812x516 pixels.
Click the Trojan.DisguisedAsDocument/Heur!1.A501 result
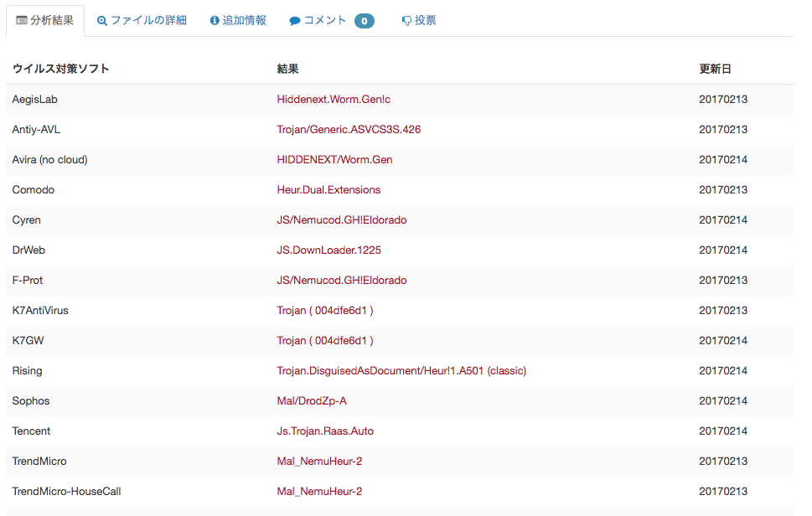[401, 370]
